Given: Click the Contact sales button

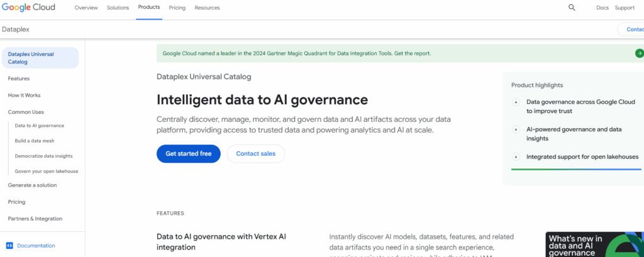Looking at the screenshot, I should (255, 154).
